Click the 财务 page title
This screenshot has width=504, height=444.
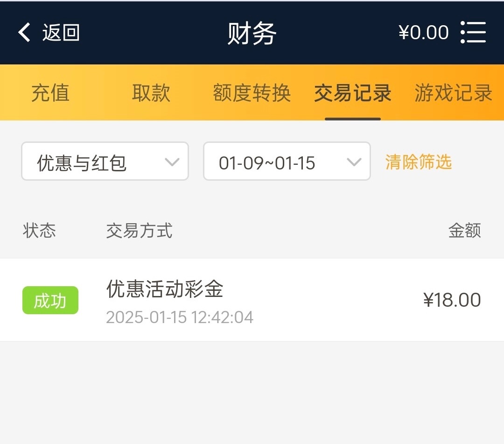[252, 34]
